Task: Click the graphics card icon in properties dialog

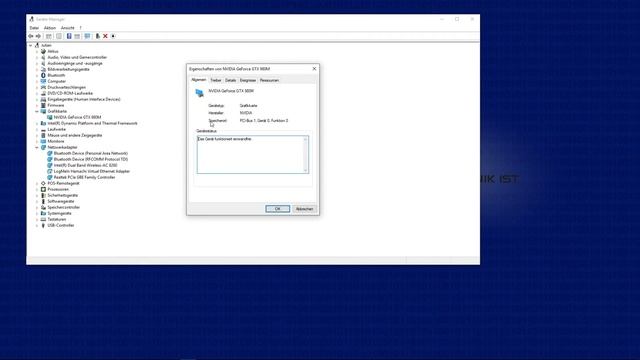Action: tap(200, 93)
